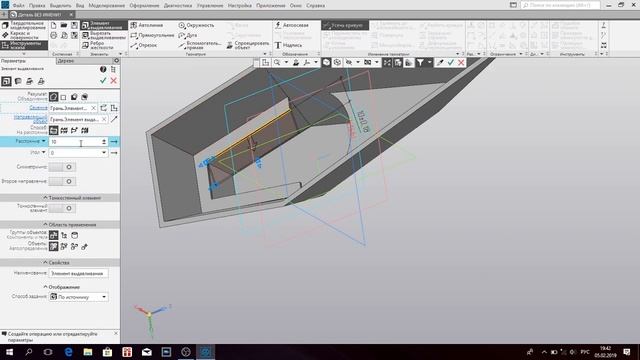The height and width of the screenshot is (360, 640).
Task: Click the Сечение link label
Action: (38, 108)
